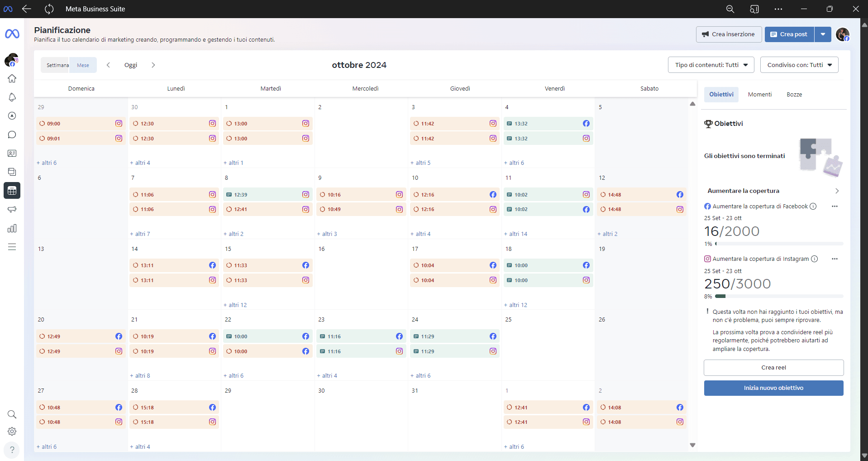Open the Content stacked-pages icon
The image size is (868, 461).
12,172
